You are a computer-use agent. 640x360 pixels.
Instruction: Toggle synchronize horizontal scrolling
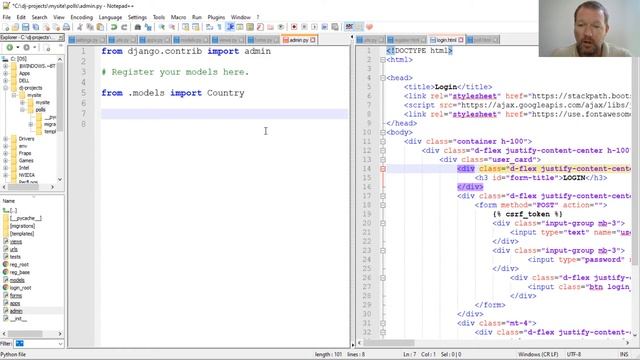point(196,27)
